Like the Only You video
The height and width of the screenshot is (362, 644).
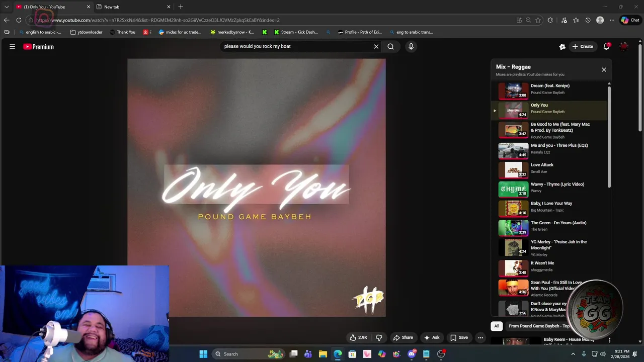point(358,337)
